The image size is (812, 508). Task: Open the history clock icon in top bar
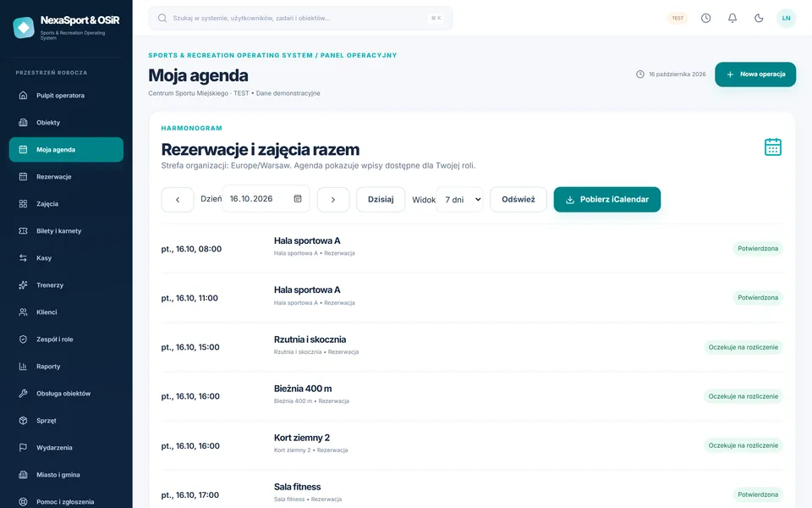click(x=705, y=18)
